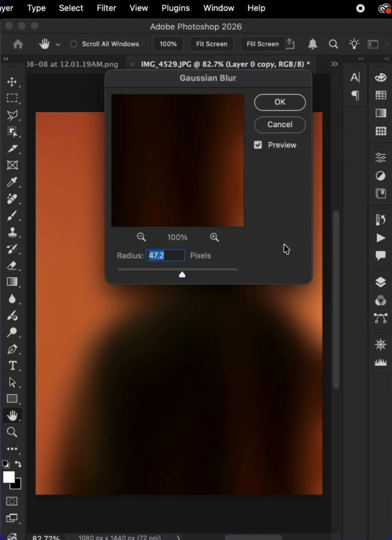Open the Paragraph panel icon
392x540 pixels.
coord(355,96)
